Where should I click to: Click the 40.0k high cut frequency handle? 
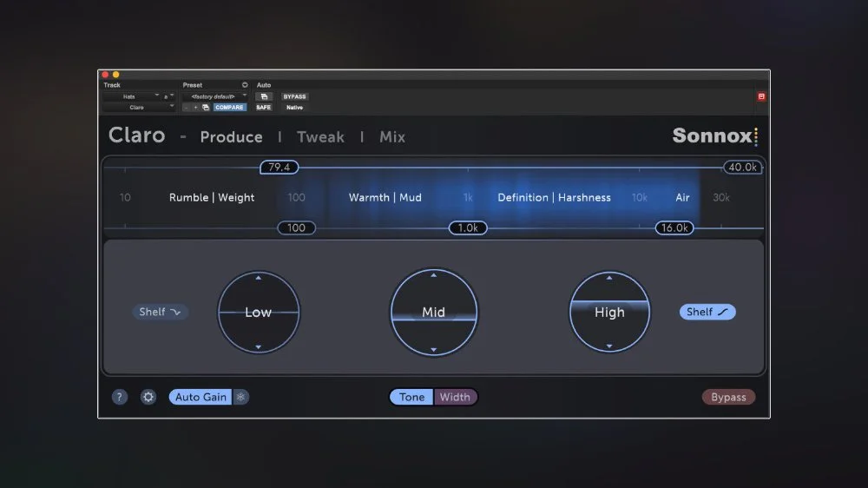(x=742, y=168)
